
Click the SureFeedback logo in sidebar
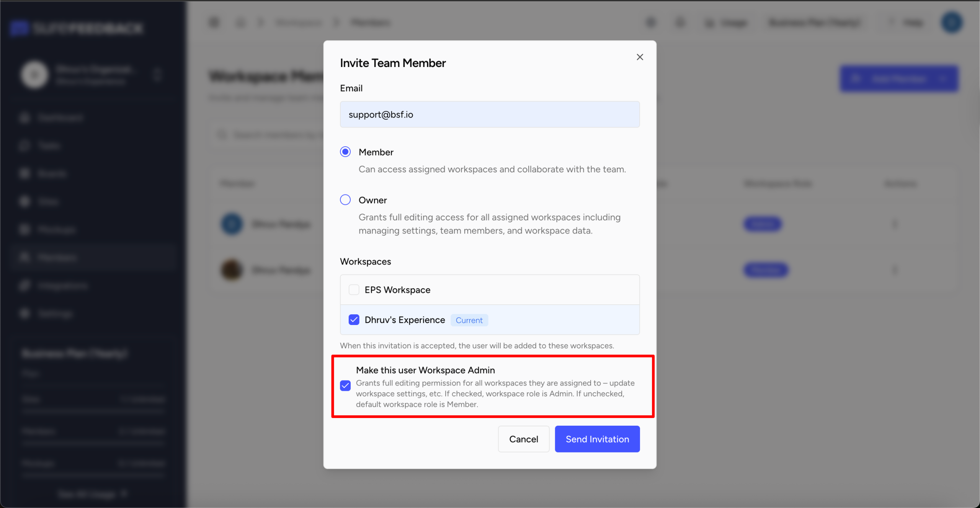click(77, 28)
